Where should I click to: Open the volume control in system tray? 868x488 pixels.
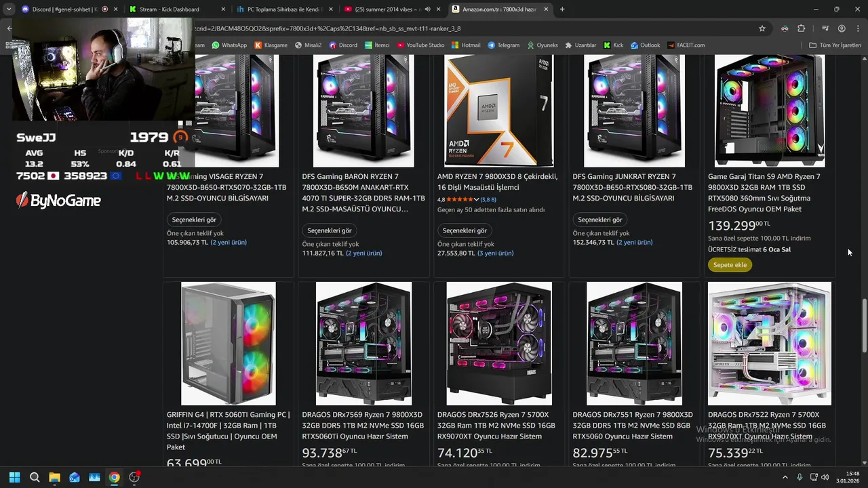point(825,477)
